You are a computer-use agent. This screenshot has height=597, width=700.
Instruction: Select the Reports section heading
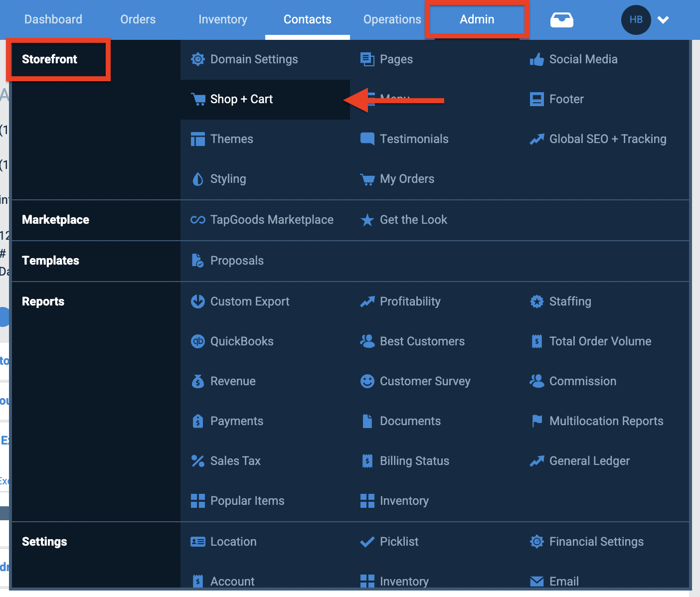point(43,301)
